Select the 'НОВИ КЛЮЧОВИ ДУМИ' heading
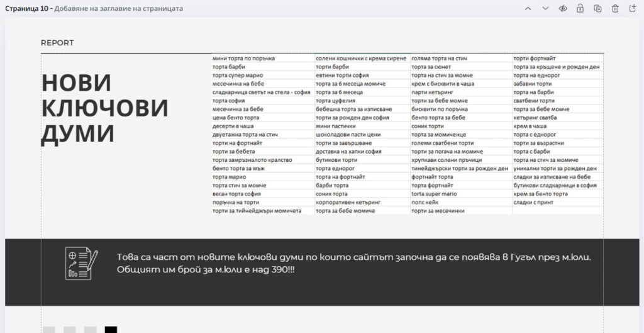644x333 pixels. [104, 108]
